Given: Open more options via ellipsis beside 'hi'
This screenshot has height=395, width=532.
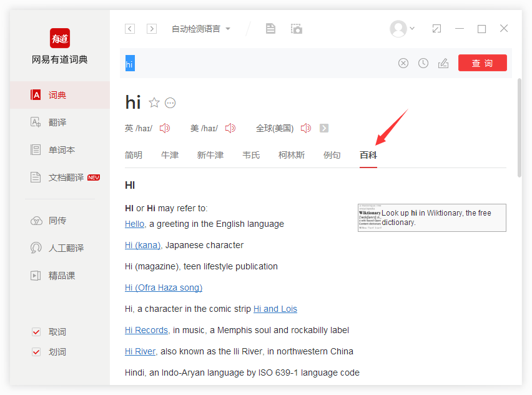Looking at the screenshot, I should (x=169, y=102).
